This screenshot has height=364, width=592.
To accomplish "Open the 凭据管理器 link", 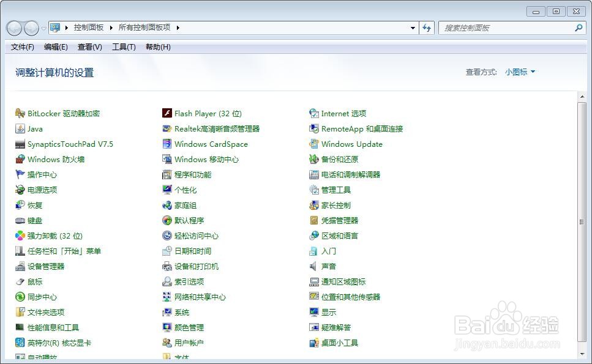I will (340, 220).
